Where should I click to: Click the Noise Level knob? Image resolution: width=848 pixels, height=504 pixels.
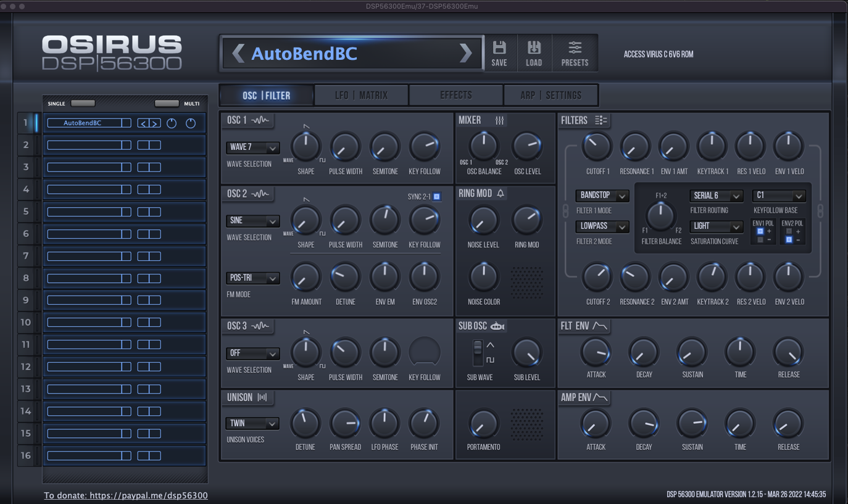tap(483, 220)
